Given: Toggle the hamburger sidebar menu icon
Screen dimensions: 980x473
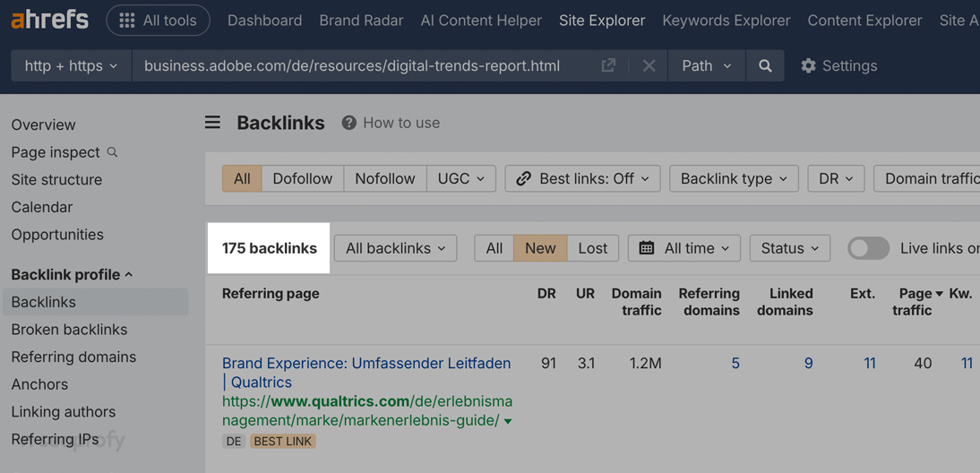Looking at the screenshot, I should coord(212,123).
